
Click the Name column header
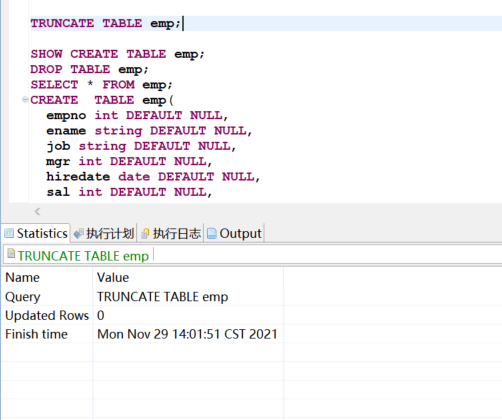(x=48, y=277)
